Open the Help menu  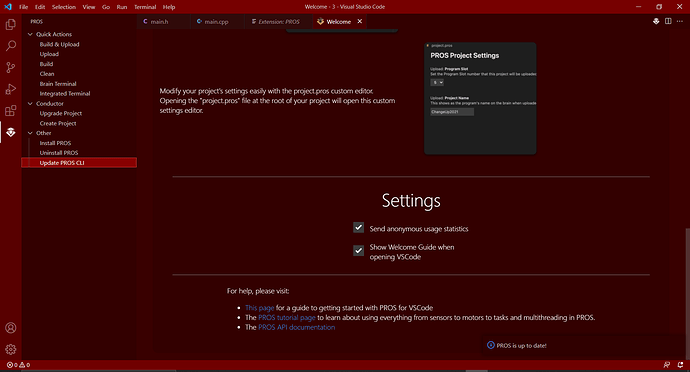169,7
